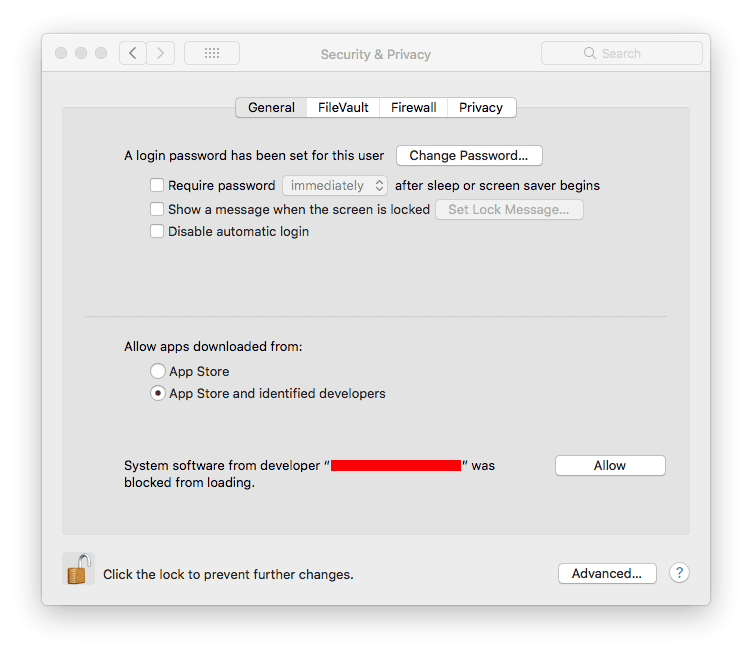Click the zoom window button
The image size is (752, 655).
coord(101,53)
